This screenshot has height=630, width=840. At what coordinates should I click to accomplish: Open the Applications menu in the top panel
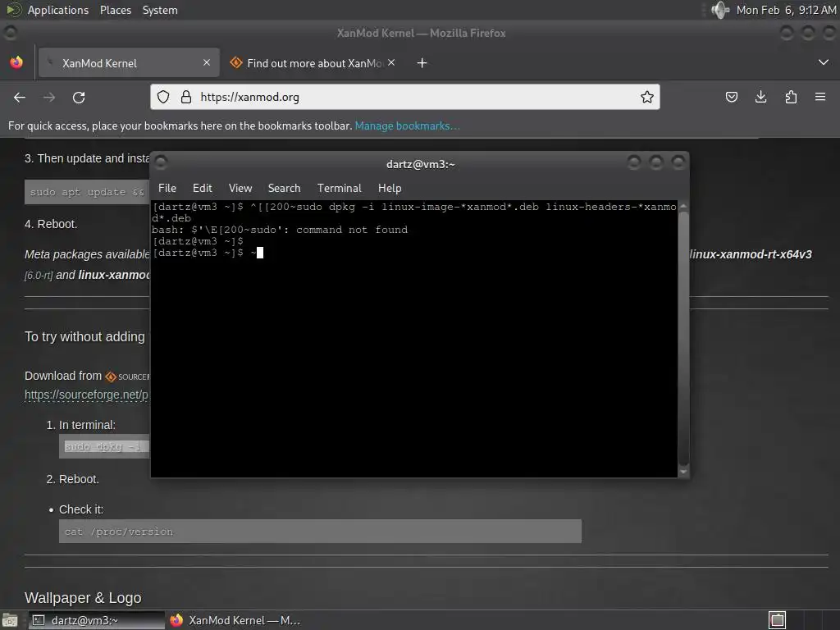pos(58,10)
